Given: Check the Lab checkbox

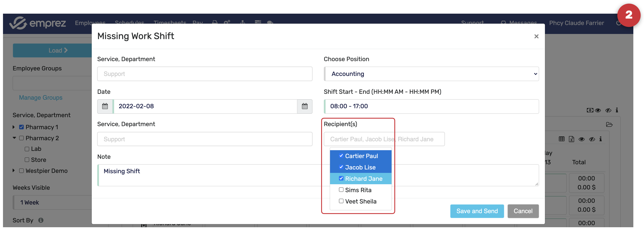Looking at the screenshot, I should tap(27, 149).
